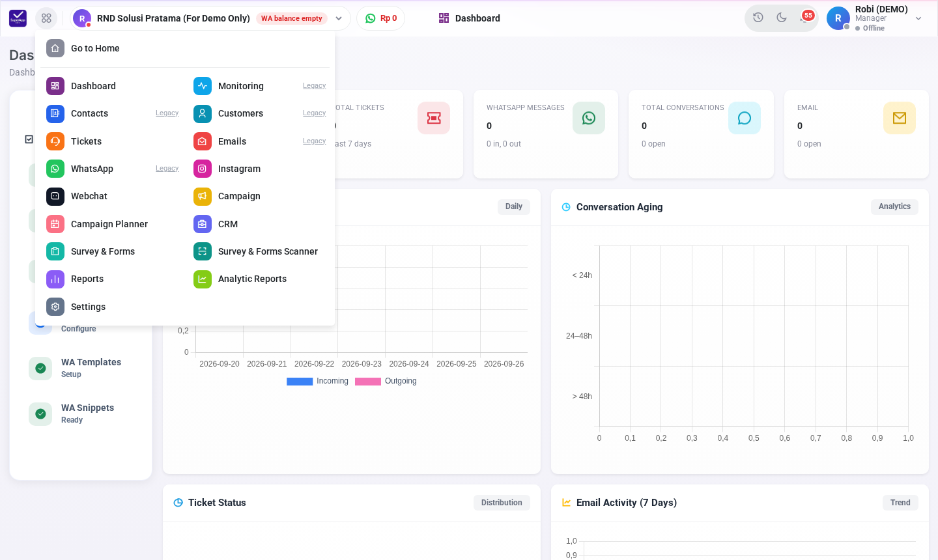Screen dimensions: 938x560
Task: Click the Contacts menu icon
Action: coord(55,113)
